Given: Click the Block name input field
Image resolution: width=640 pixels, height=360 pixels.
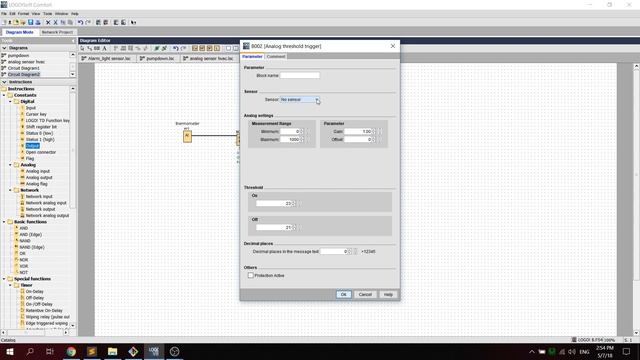Looking at the screenshot, I should (300, 76).
